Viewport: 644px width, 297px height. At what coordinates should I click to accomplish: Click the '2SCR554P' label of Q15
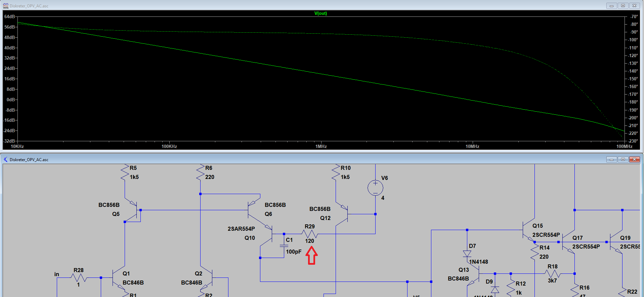(546, 235)
